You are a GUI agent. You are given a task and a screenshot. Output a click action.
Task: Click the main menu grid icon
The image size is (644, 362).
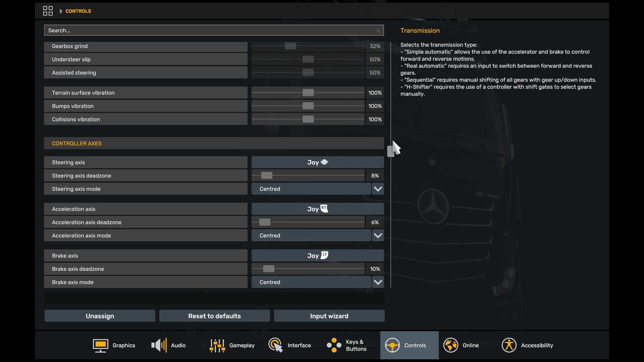pos(48,11)
